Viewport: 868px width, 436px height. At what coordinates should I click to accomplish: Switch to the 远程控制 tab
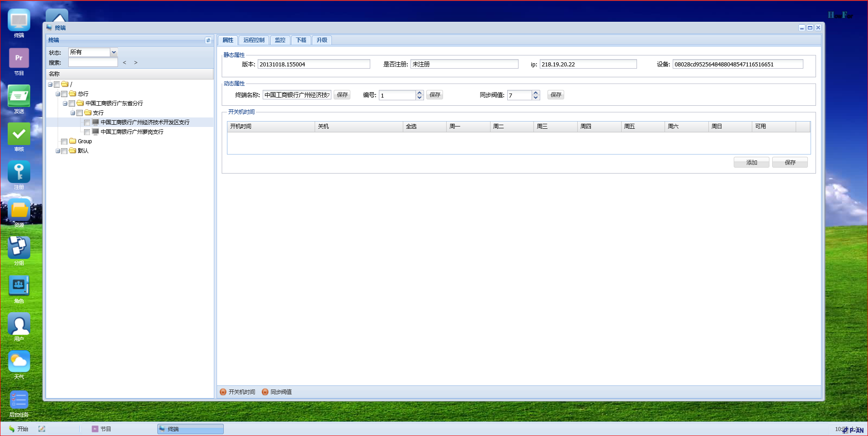(254, 40)
